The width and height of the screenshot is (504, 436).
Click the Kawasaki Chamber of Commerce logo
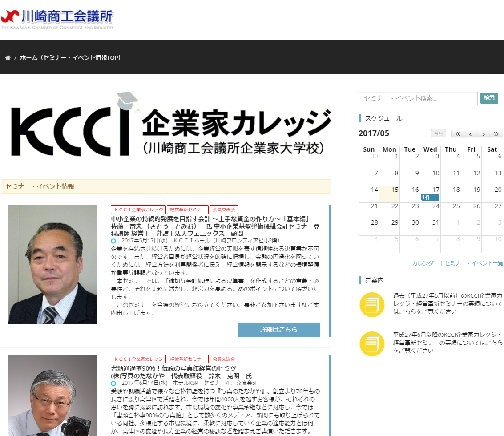click(57, 18)
